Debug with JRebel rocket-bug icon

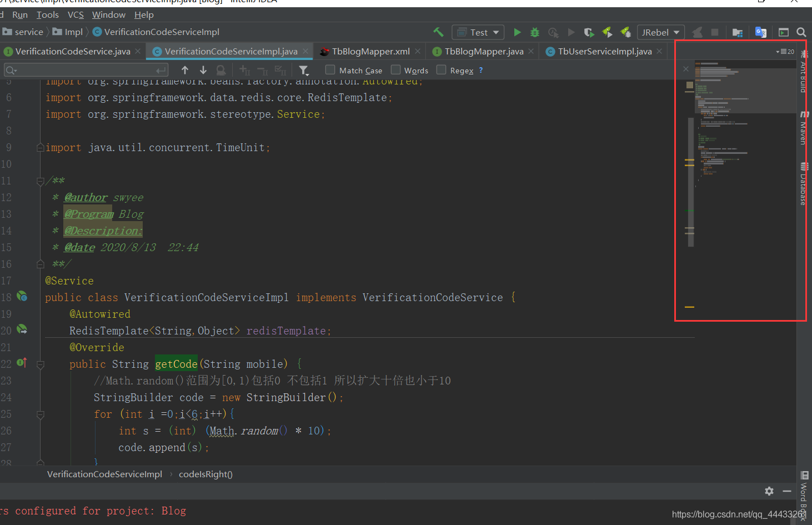tap(625, 32)
